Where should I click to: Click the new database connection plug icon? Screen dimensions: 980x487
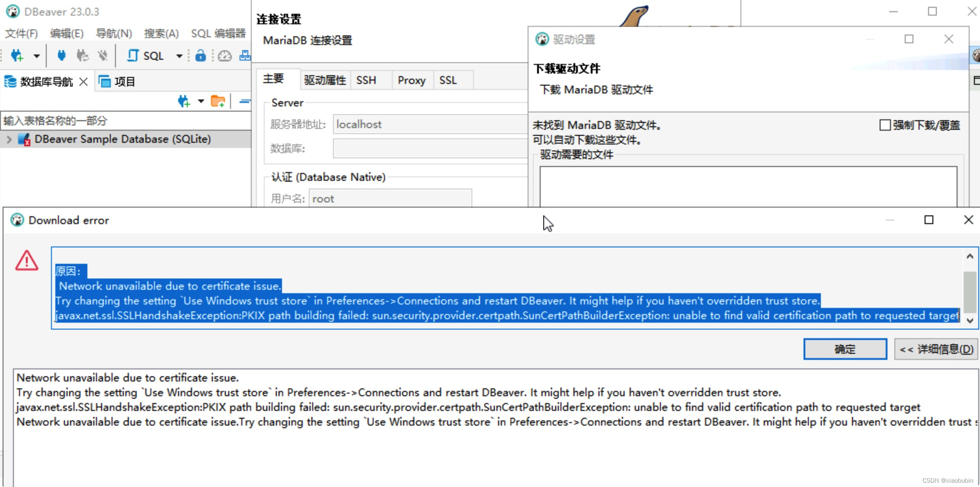(17, 56)
